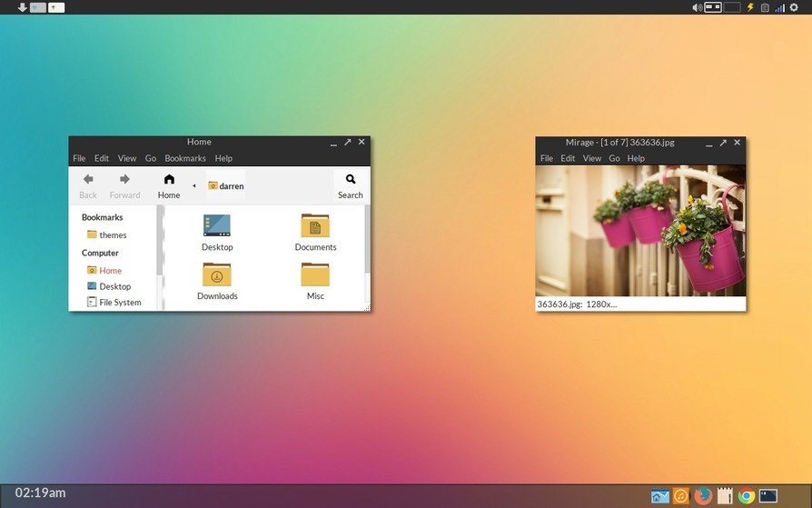Click the down arrow icon in top panel
The image size is (812, 508).
23,7
